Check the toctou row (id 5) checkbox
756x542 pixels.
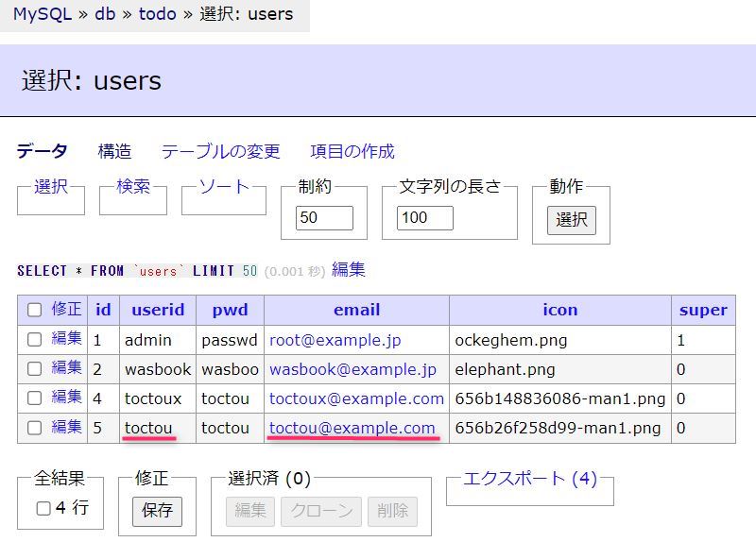pyautogui.click(x=34, y=428)
